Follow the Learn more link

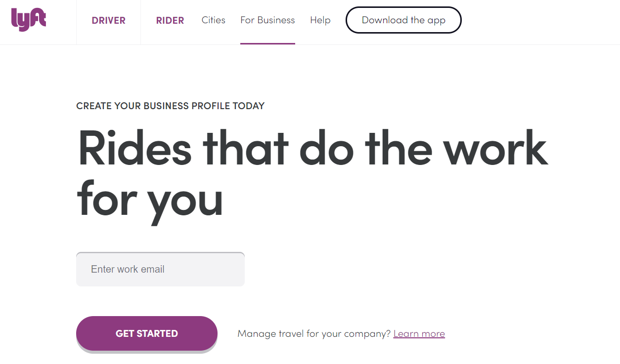(419, 334)
